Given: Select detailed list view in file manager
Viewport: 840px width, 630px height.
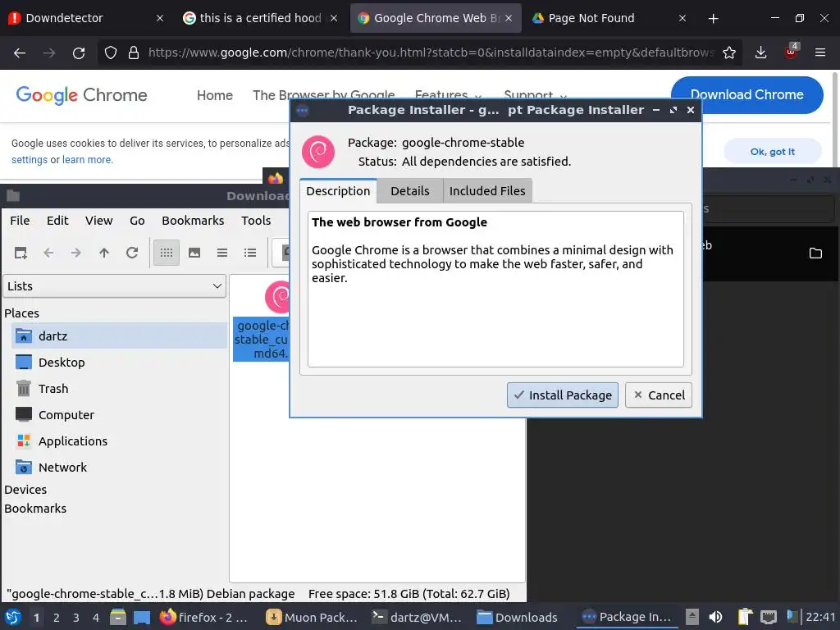Looking at the screenshot, I should point(250,253).
